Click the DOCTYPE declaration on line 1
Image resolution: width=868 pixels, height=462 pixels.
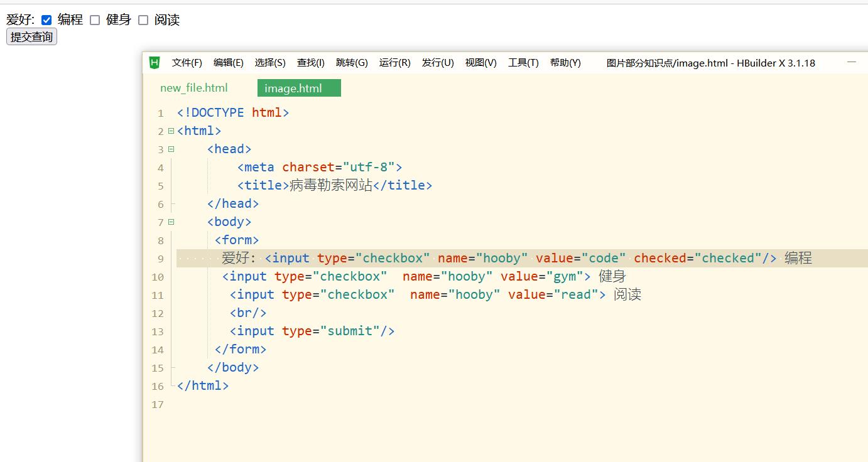[233, 113]
